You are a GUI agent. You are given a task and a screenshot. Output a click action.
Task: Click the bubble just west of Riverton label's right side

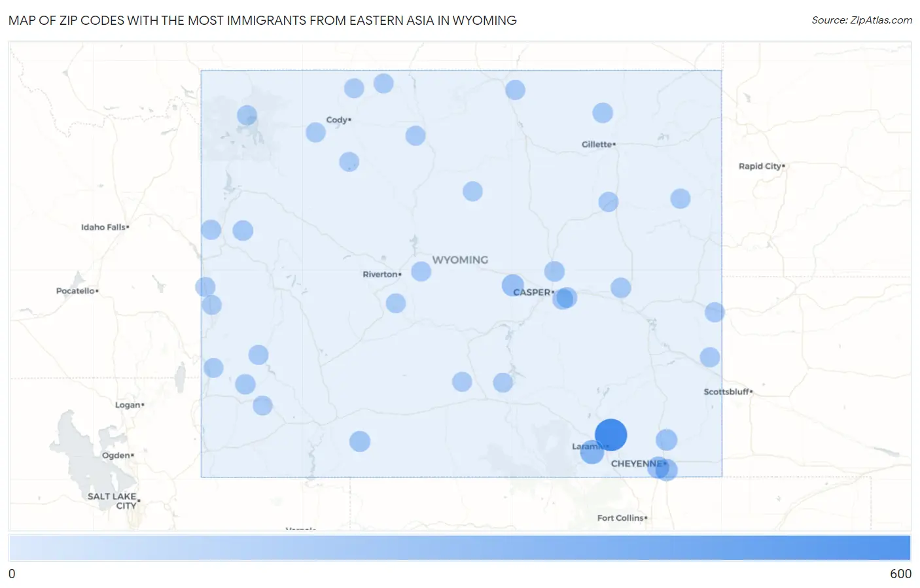tap(421, 271)
